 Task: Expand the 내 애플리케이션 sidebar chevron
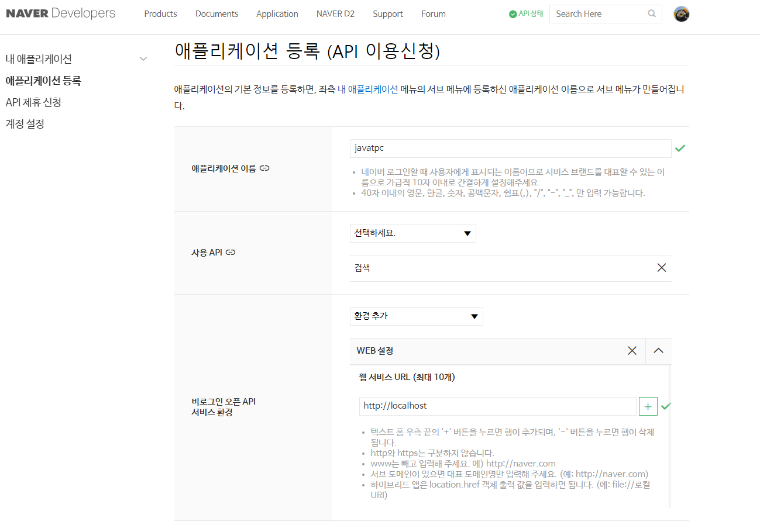143,58
